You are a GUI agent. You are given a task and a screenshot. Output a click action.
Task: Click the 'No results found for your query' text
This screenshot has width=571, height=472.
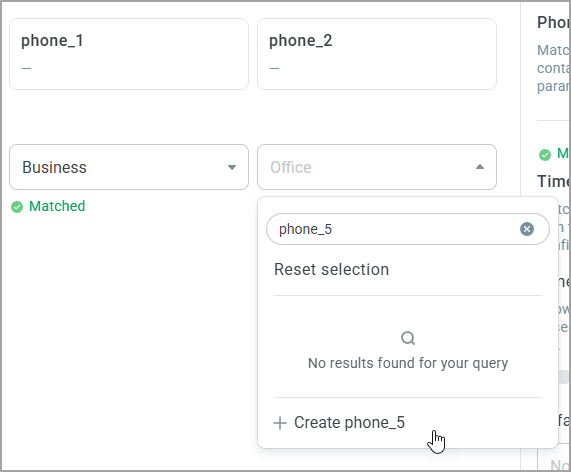click(408, 363)
